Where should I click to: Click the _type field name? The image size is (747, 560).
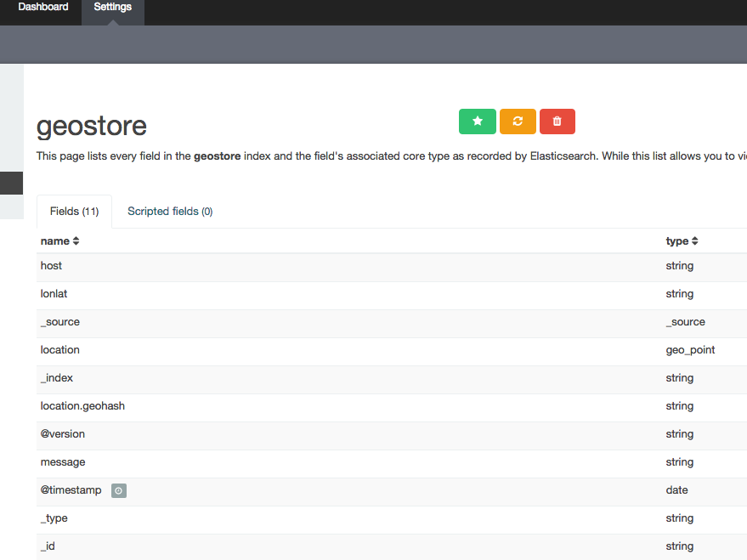point(54,518)
